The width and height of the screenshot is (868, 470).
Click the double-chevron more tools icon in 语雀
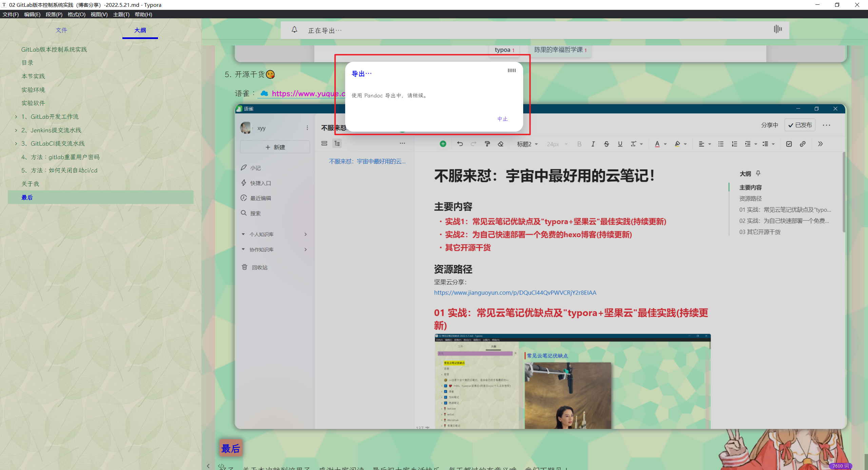pos(820,144)
